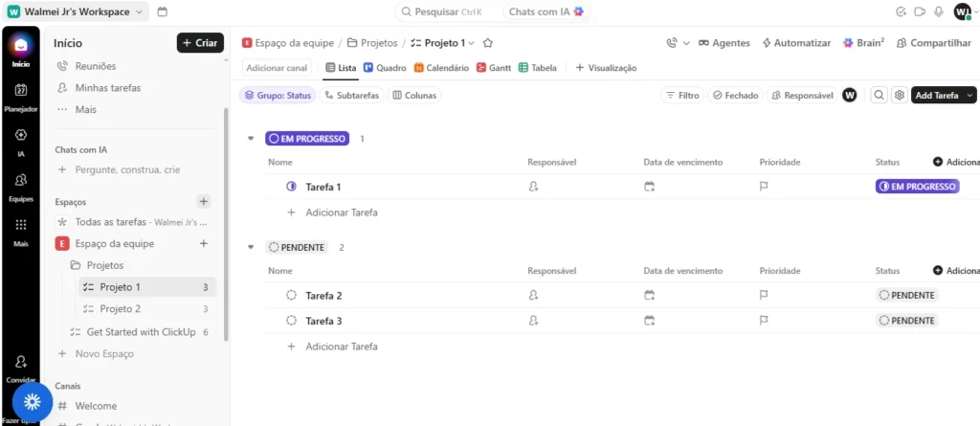Click the plus icon beside Espaço da equipe
Image resolution: width=980 pixels, height=426 pixels.
203,243
